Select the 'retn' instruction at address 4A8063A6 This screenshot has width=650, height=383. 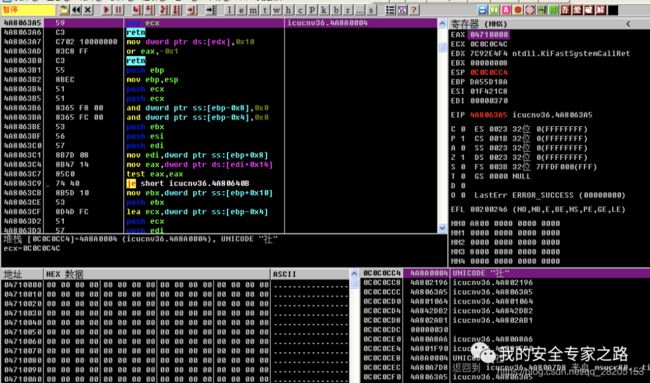click(136, 32)
